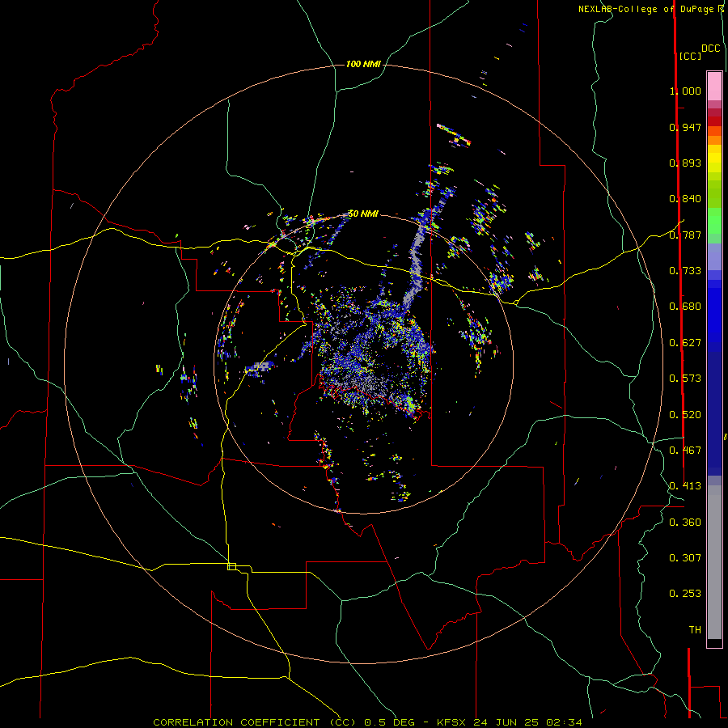Select the 0.520 scale value
This screenshot has width=728, height=728.
pos(685,415)
